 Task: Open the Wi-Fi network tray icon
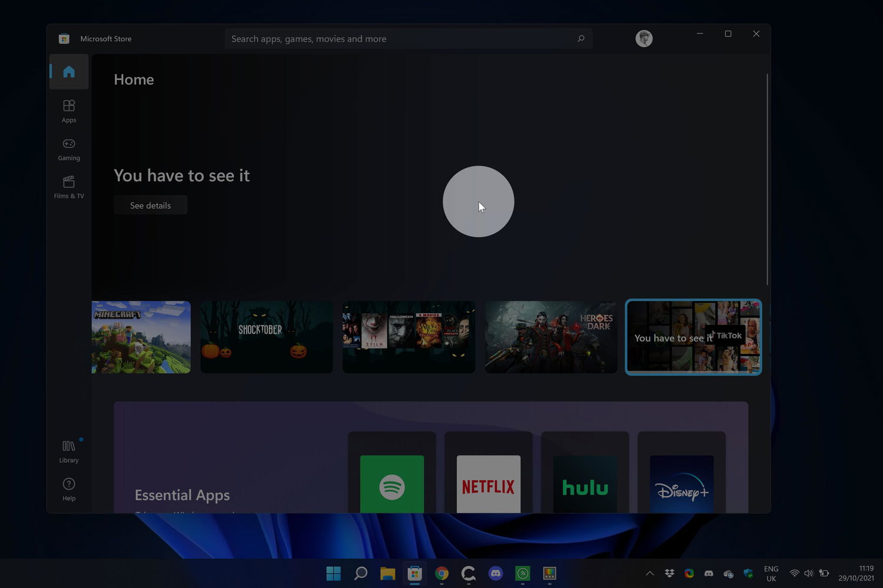tap(794, 573)
